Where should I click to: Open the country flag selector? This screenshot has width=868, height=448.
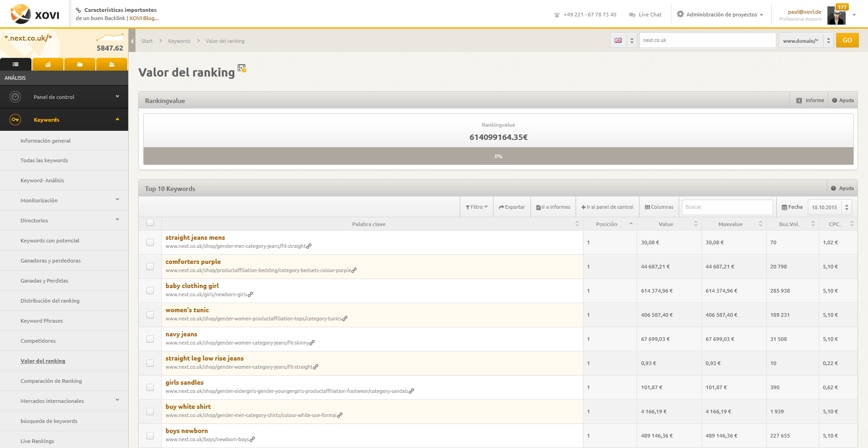pos(623,40)
